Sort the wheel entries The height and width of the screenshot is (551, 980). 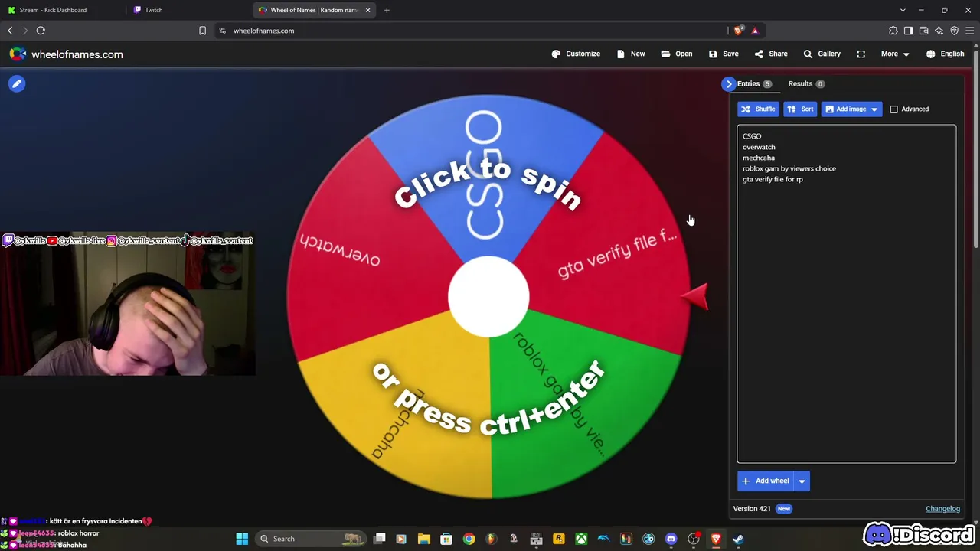click(800, 109)
